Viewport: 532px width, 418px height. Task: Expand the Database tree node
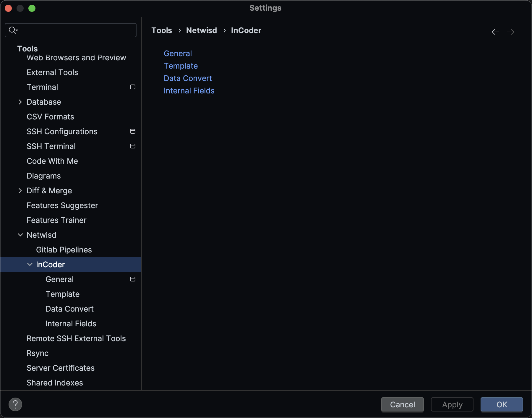(20, 102)
